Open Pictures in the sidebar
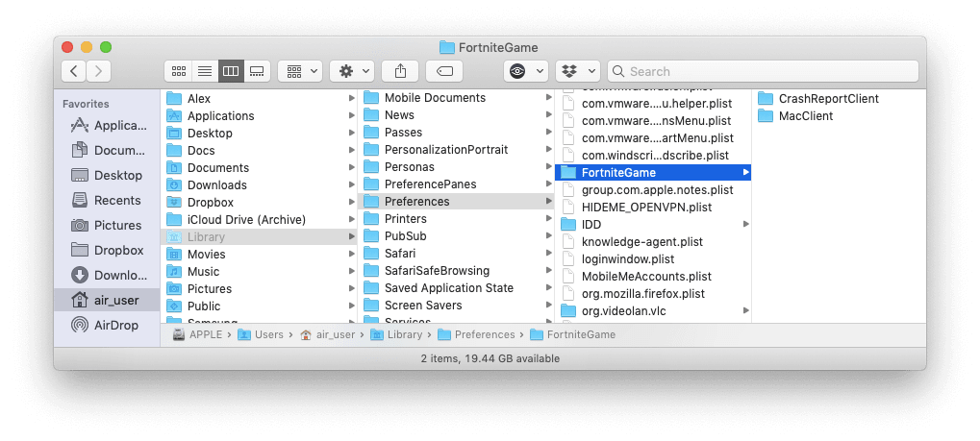The height and width of the screenshot is (441, 980). (x=107, y=226)
